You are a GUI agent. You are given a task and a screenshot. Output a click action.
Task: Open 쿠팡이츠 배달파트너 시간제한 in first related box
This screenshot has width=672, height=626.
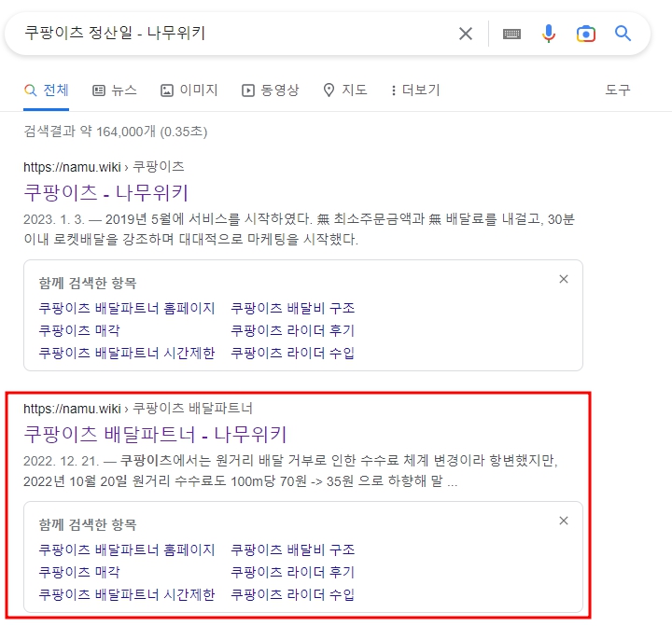coord(126,353)
